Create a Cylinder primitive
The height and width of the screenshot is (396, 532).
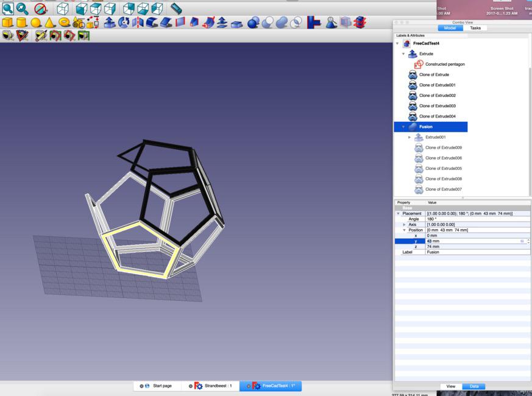pos(22,23)
